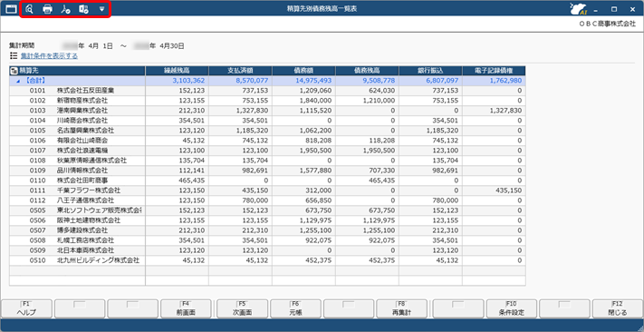The height and width of the screenshot is (332, 644).
Task: Select row 0510 北九州ビルディング株式会社
Action: (267, 260)
